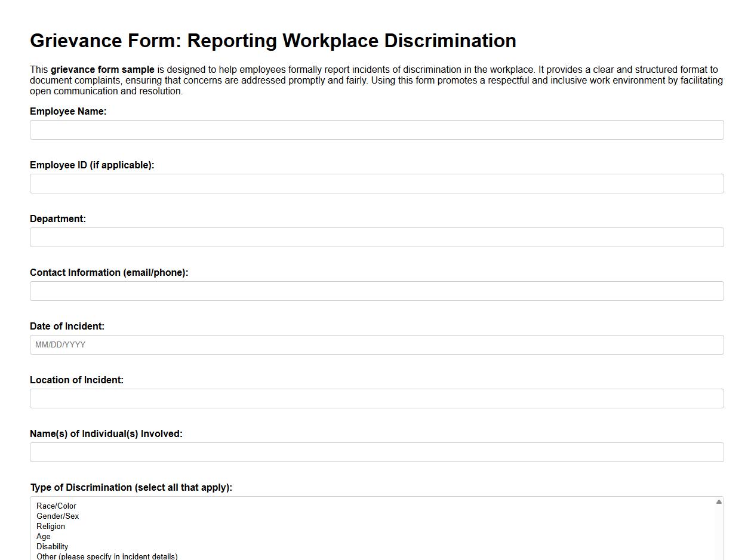Select Disability discrimination option
Screen dimensions: 754x560
tap(53, 546)
